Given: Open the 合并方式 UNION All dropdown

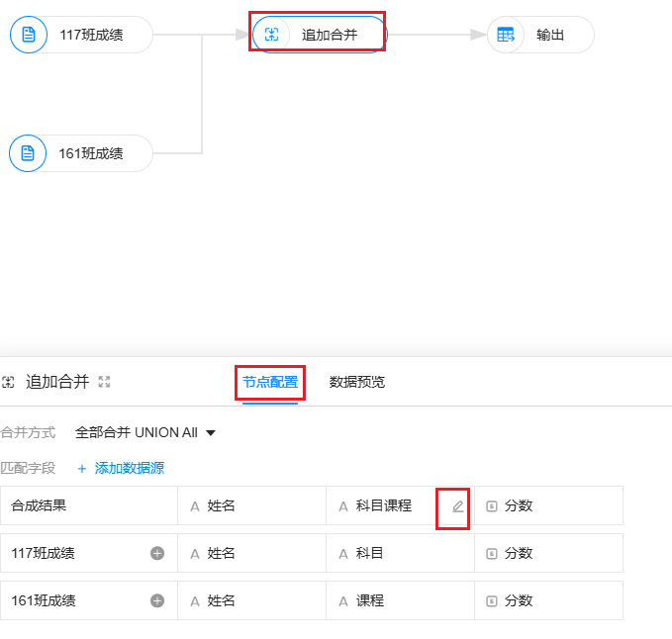Looking at the screenshot, I should [x=145, y=432].
